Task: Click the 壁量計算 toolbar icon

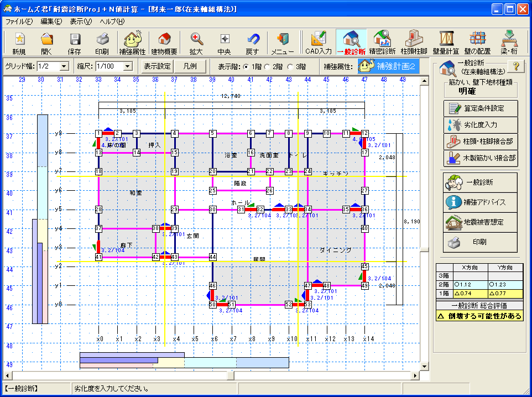Action: click(445, 43)
